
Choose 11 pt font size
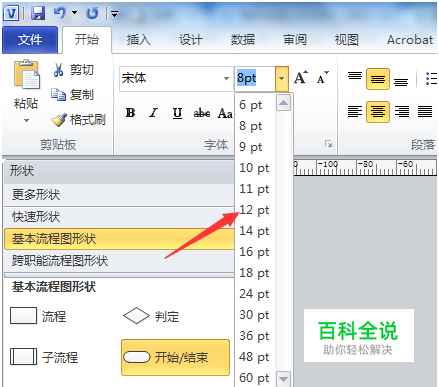pyautogui.click(x=255, y=189)
